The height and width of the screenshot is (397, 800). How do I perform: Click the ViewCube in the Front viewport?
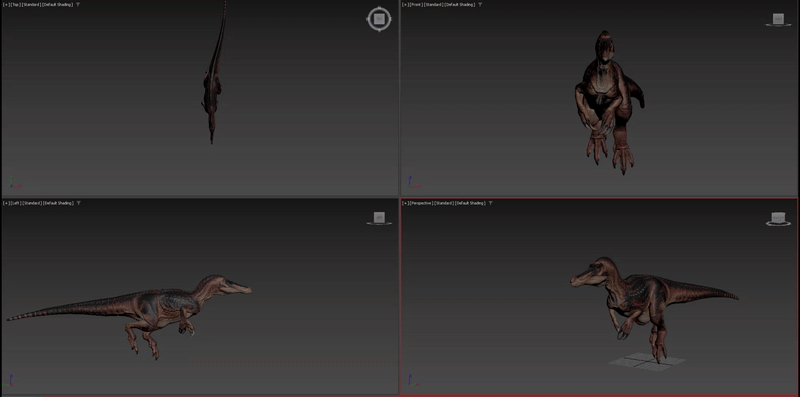click(x=778, y=19)
